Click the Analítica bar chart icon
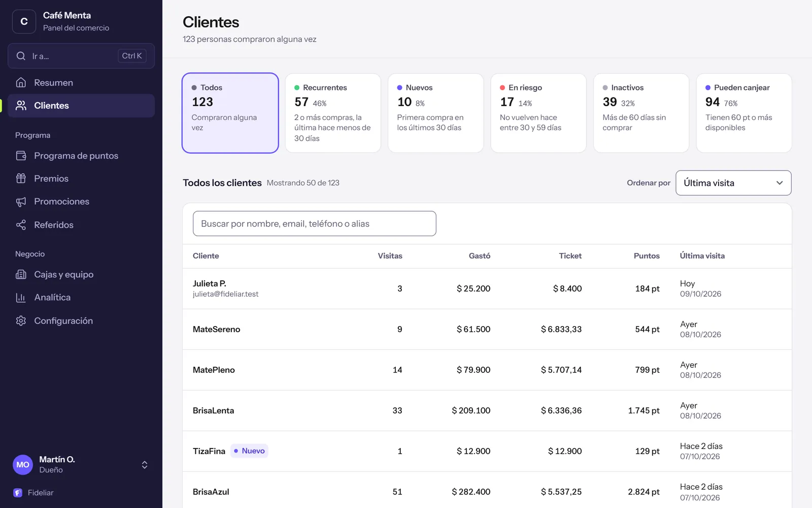The height and width of the screenshot is (508, 812). click(x=21, y=297)
